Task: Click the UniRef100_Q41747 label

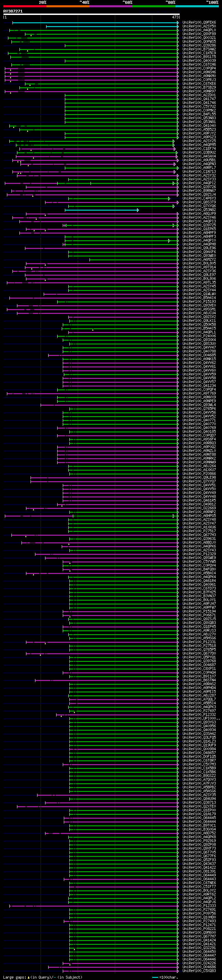Action: click(x=199, y=99)
